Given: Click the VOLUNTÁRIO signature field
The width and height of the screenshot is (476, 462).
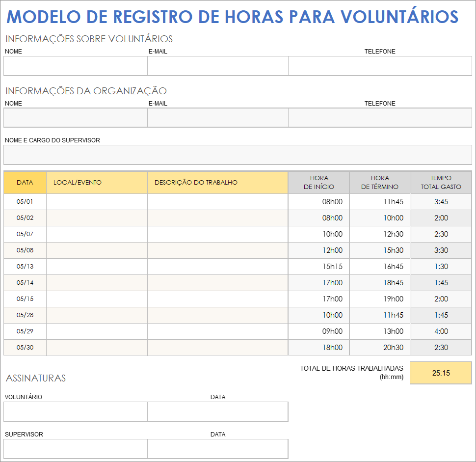Looking at the screenshot, I should (x=74, y=411).
